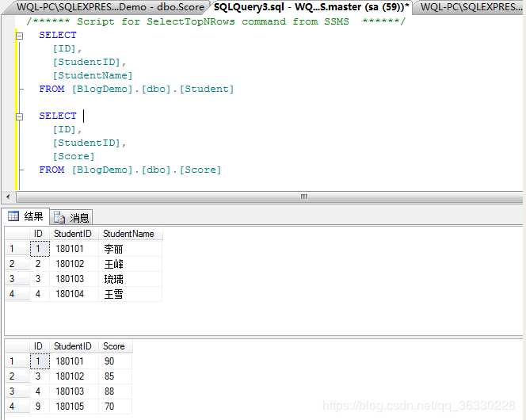The height and width of the screenshot is (420, 526).
Task: Click ID cell 9 in Score grid
Action: [40, 407]
